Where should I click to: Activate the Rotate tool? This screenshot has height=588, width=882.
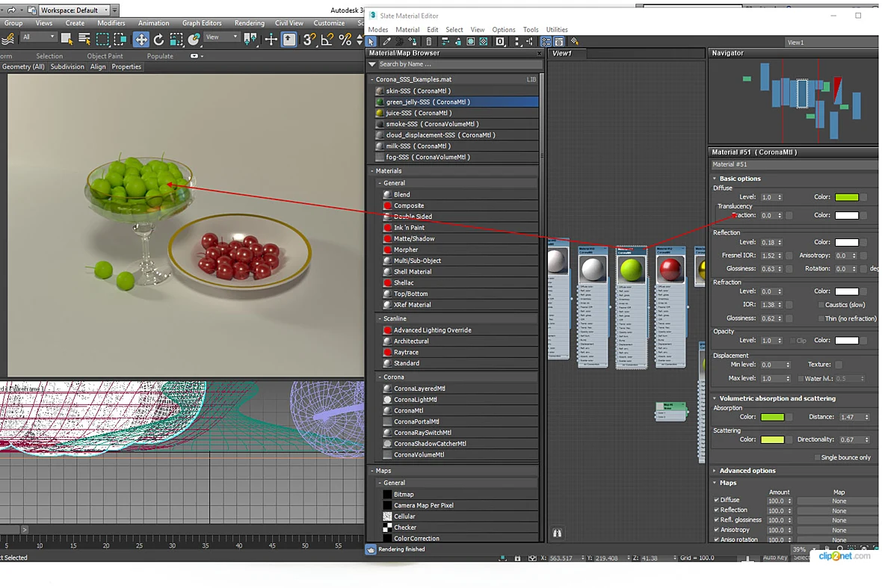coord(158,40)
